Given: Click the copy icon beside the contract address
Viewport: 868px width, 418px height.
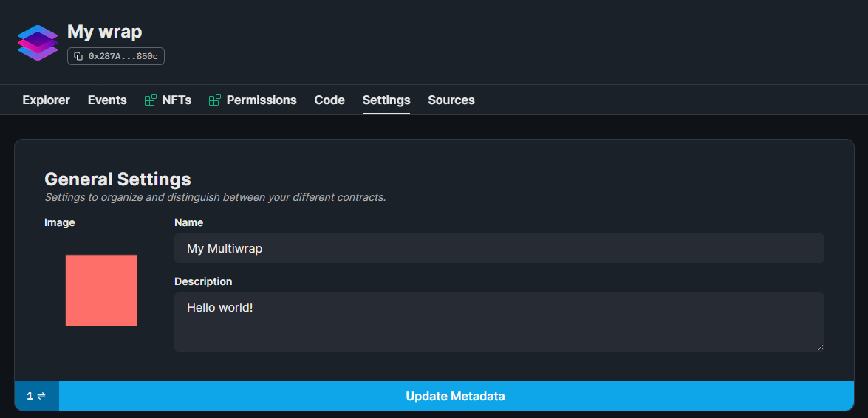Looking at the screenshot, I should click(x=78, y=56).
